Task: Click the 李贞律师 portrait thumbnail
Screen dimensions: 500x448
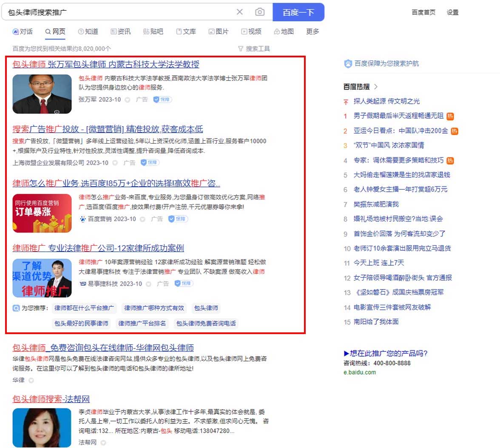Action: [x=42, y=428]
